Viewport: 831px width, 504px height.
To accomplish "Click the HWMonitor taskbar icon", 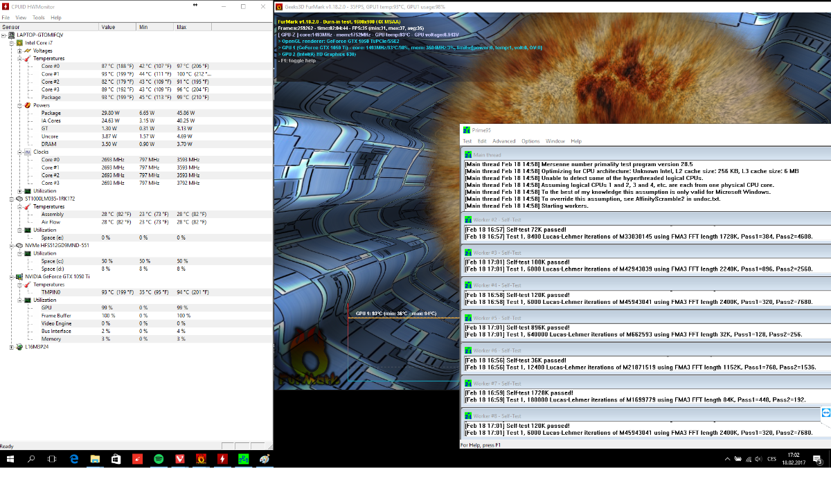I will tap(222, 458).
